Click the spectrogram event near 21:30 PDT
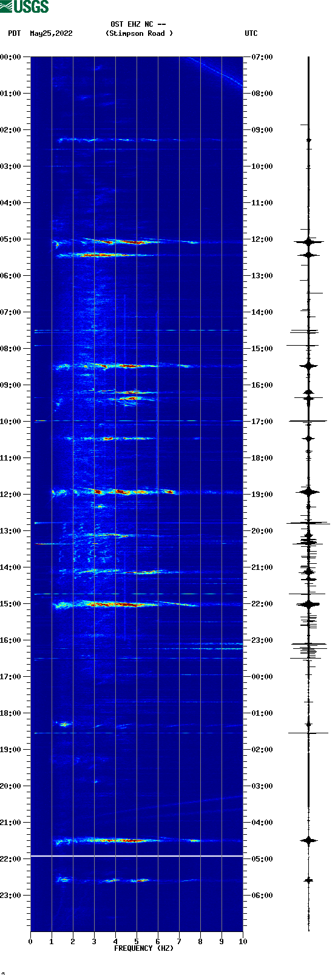This screenshot has width=335, height=980. (127, 841)
